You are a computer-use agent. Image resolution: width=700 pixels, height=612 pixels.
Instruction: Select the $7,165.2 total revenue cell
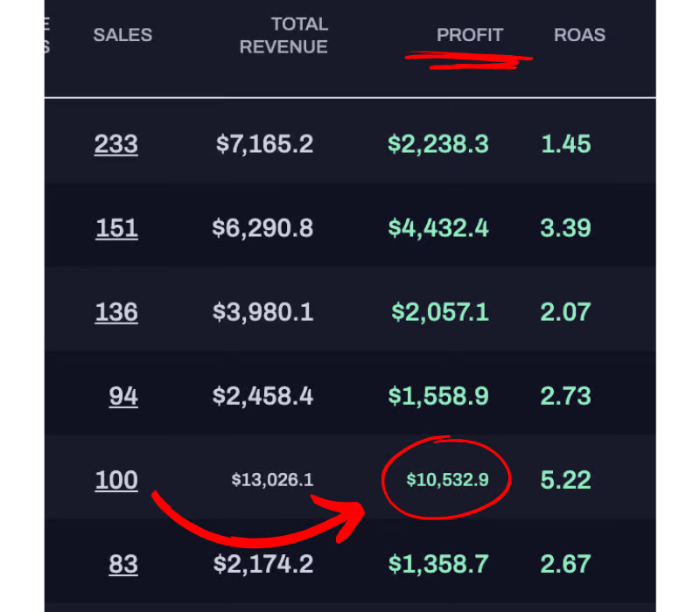pyautogui.click(x=264, y=143)
